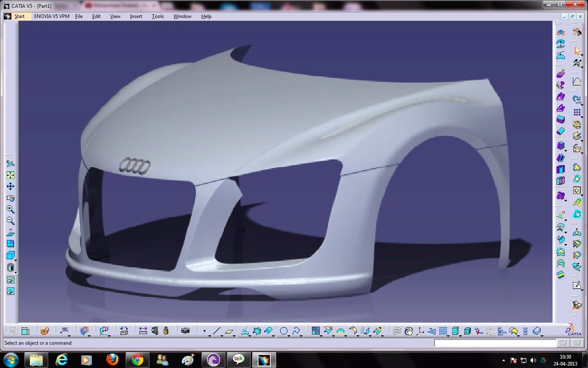Open the Insert menu
The width and height of the screenshot is (588, 368).
136,16
